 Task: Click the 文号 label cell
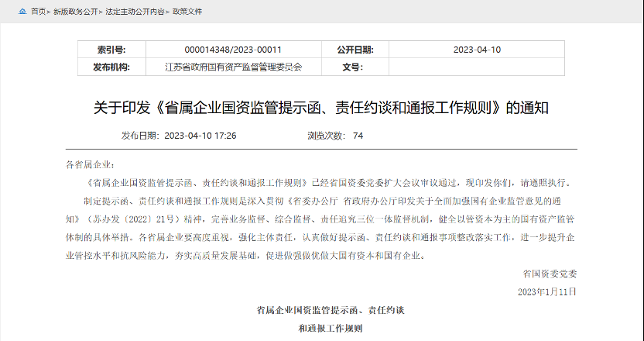point(355,67)
